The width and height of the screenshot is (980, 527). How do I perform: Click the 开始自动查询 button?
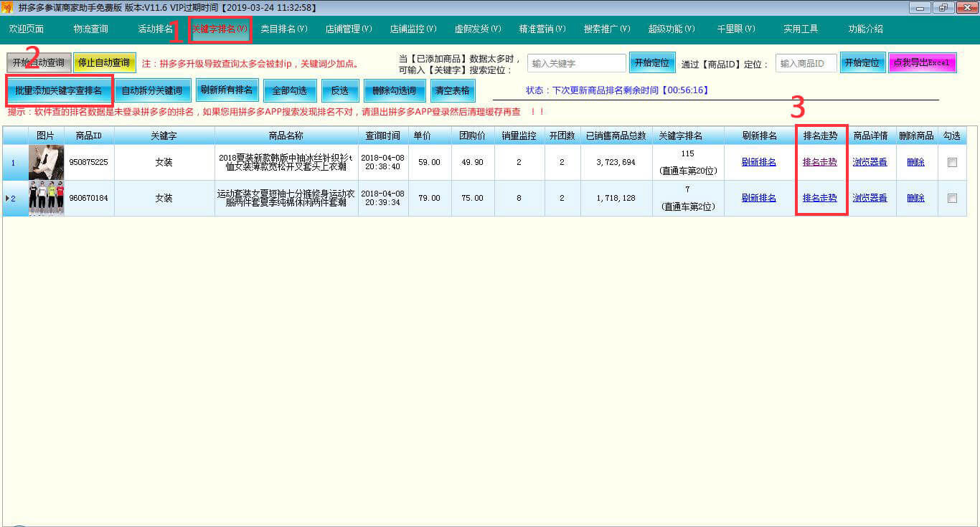(x=39, y=63)
